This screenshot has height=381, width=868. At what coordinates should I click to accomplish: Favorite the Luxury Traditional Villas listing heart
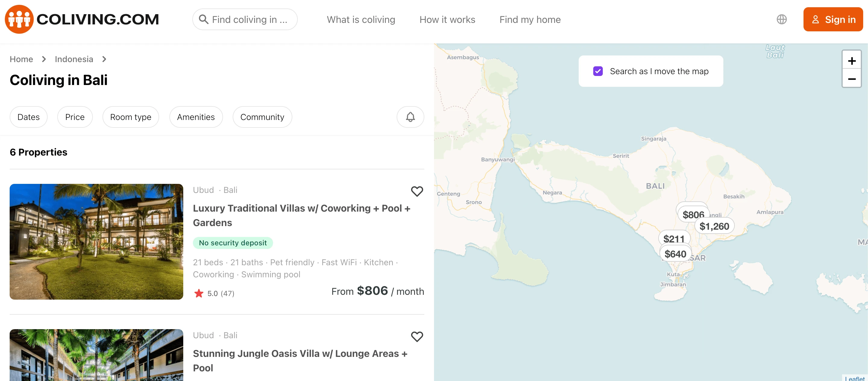pyautogui.click(x=417, y=191)
